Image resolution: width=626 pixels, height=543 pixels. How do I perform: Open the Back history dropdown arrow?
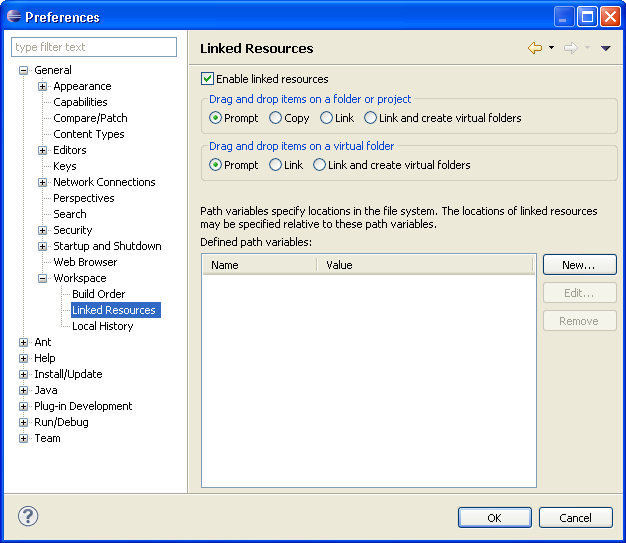tap(551, 48)
